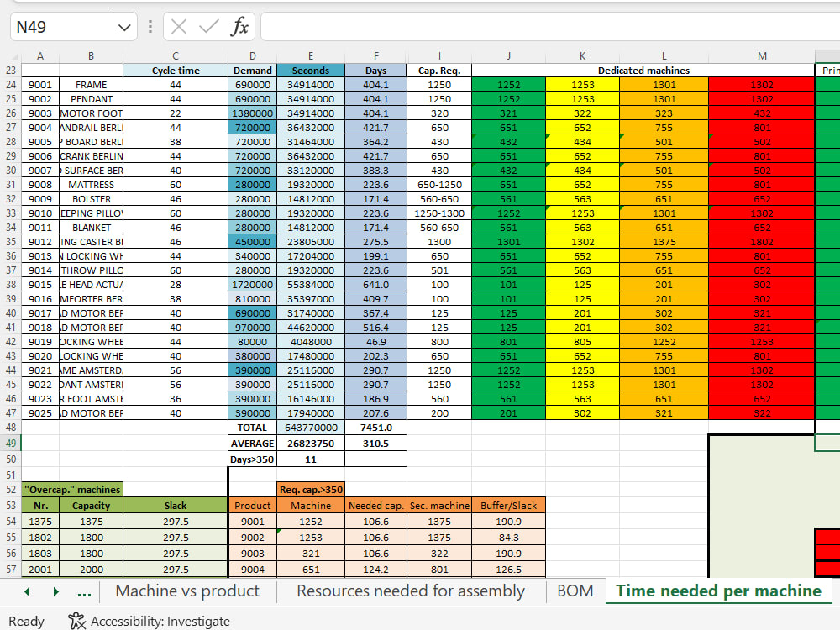Select row 24 header

click(x=11, y=85)
